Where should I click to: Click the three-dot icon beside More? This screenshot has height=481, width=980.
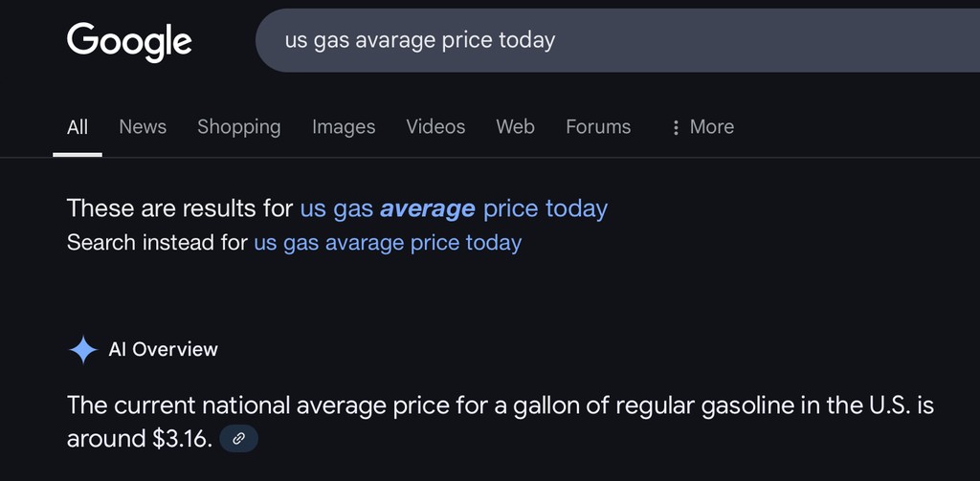point(676,127)
